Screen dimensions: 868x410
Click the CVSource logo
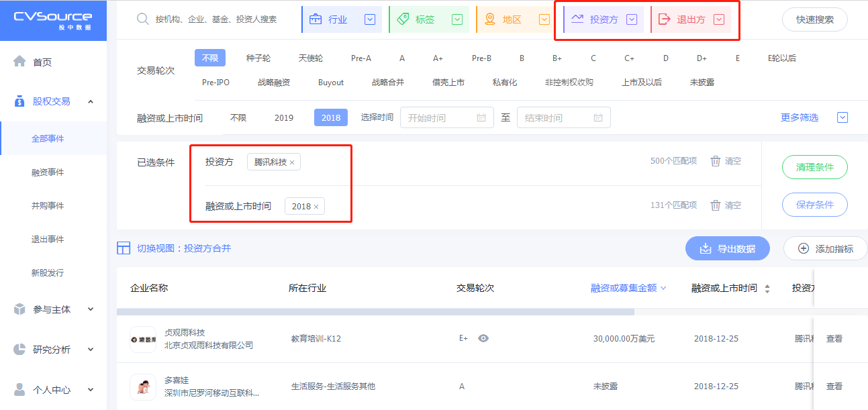coord(53,19)
